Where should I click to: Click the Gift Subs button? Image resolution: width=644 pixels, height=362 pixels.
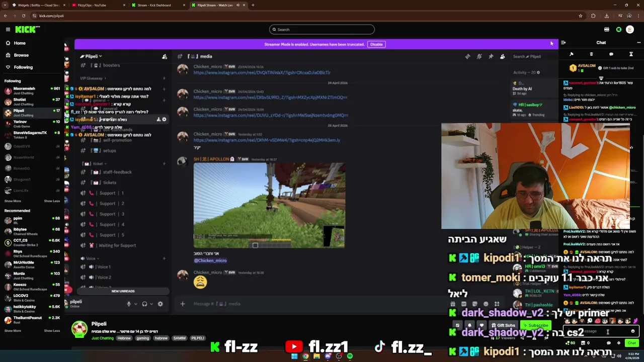pyautogui.click(x=503, y=325)
